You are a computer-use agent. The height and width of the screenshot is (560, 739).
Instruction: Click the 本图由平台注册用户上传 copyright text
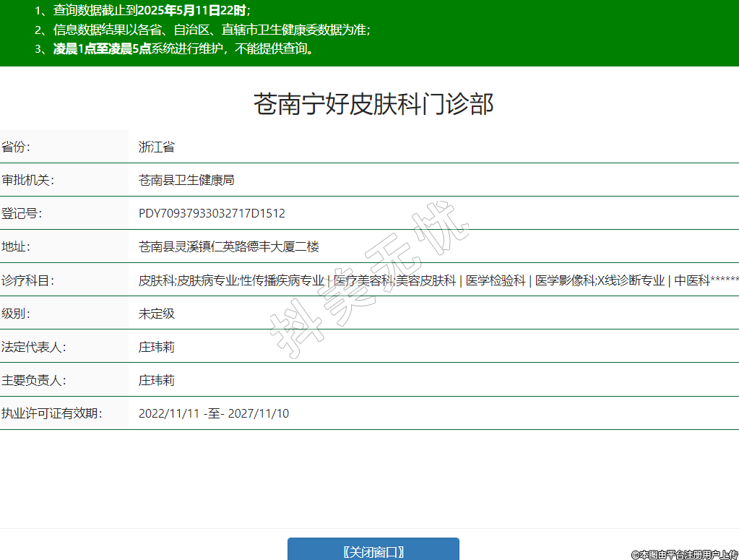pos(684,554)
